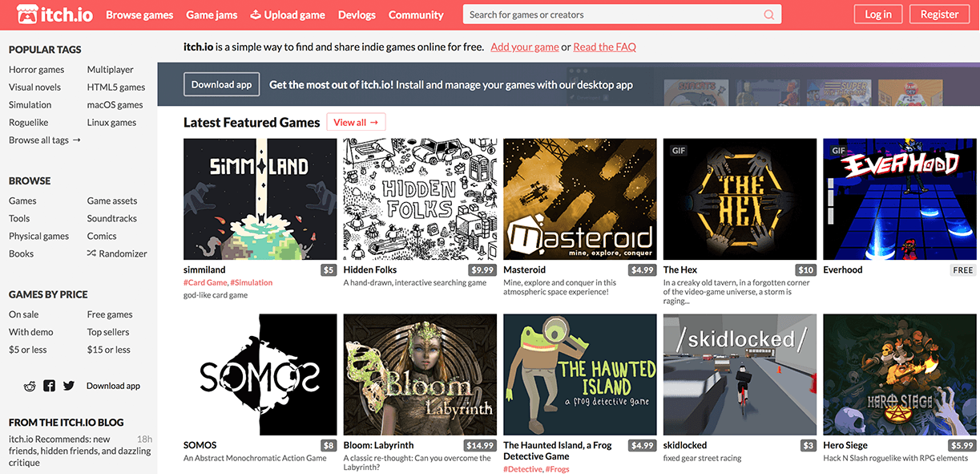
Task: Click the #Simulation tag under simmiland
Action: click(252, 282)
